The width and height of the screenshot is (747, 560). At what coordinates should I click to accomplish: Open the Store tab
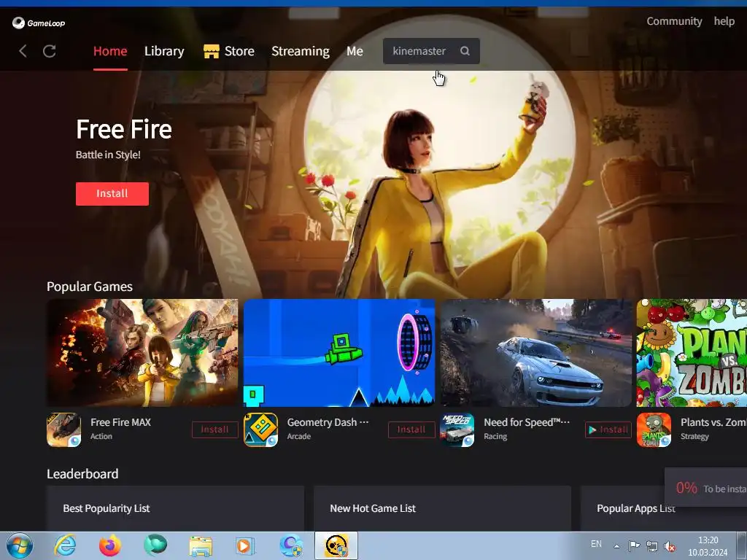(x=239, y=51)
